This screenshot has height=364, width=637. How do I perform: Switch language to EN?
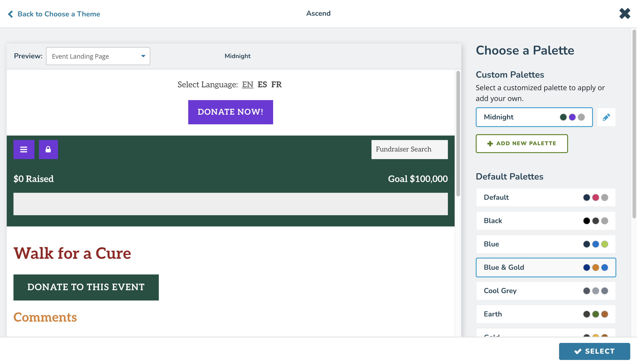pos(248,85)
